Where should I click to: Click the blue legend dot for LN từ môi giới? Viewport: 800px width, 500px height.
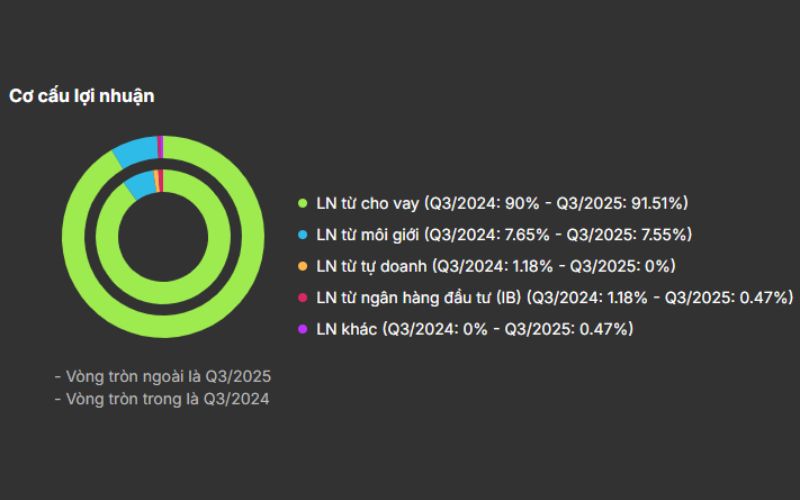tap(303, 235)
